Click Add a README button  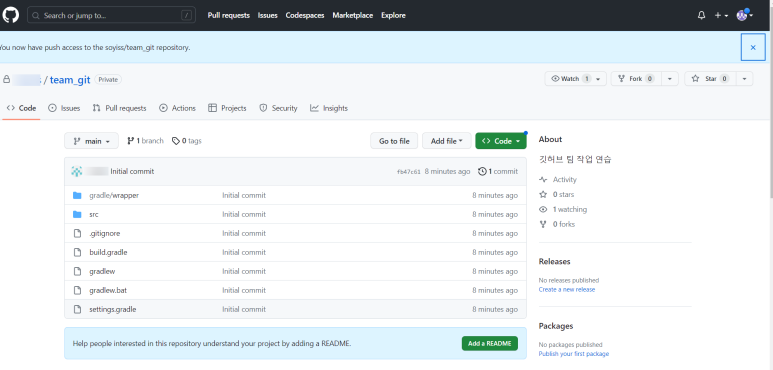[x=490, y=343]
